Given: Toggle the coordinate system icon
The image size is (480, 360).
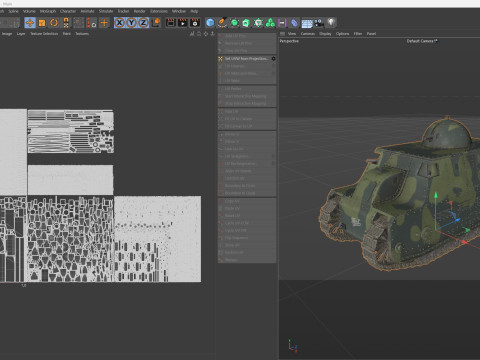Looking at the screenshot, I should (x=156, y=23).
